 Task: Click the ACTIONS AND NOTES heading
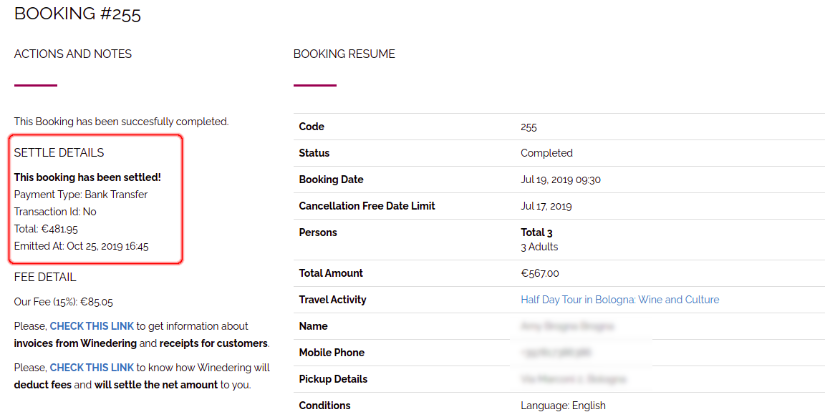point(72,54)
